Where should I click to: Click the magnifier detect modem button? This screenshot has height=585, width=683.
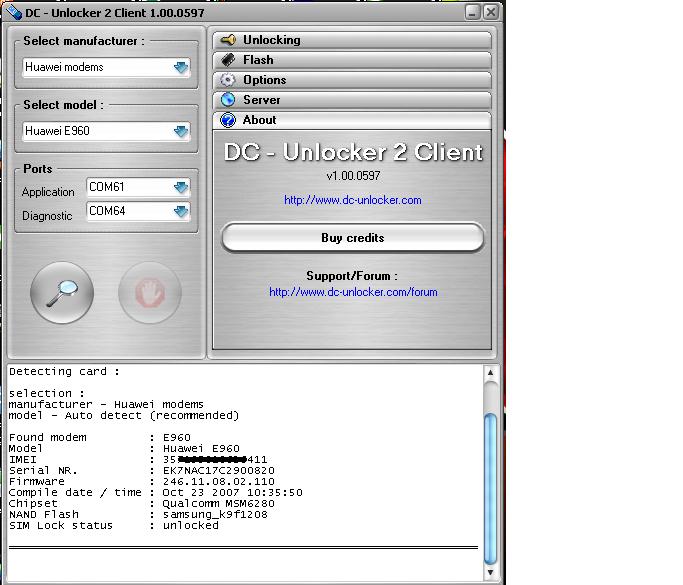coord(62,292)
